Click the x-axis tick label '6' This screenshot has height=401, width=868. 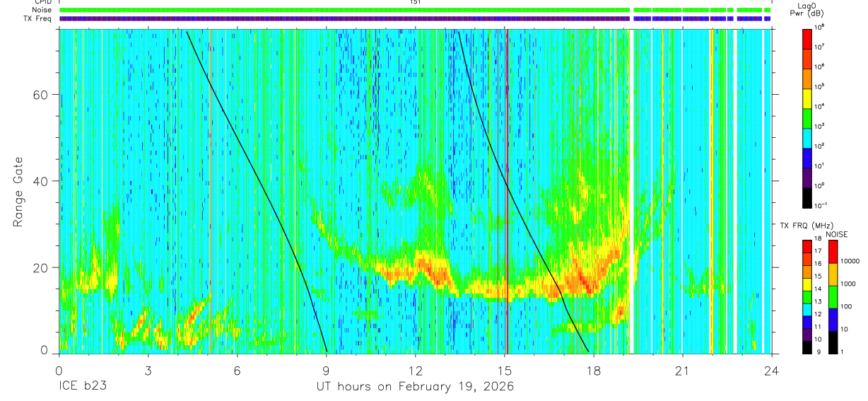pyautogui.click(x=237, y=371)
